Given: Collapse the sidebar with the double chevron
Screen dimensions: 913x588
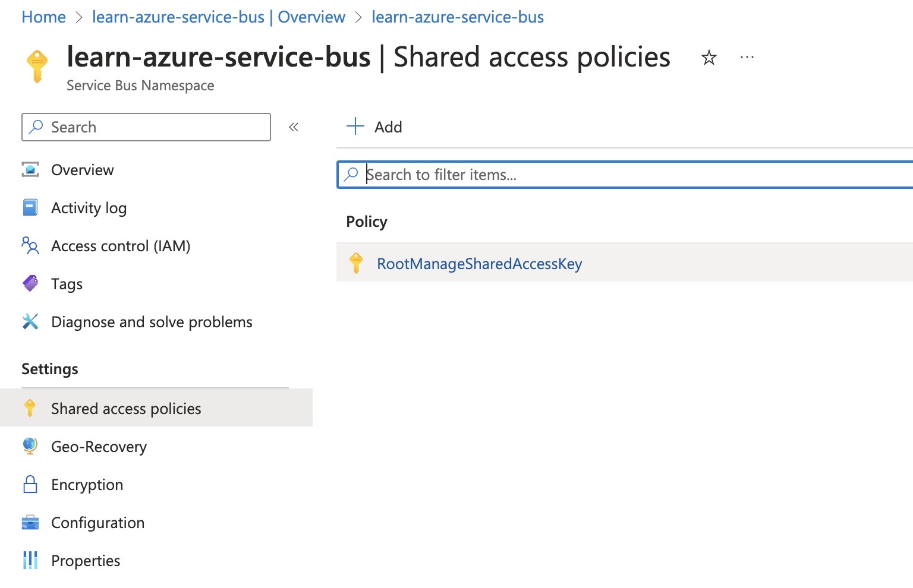Looking at the screenshot, I should pyautogui.click(x=294, y=127).
